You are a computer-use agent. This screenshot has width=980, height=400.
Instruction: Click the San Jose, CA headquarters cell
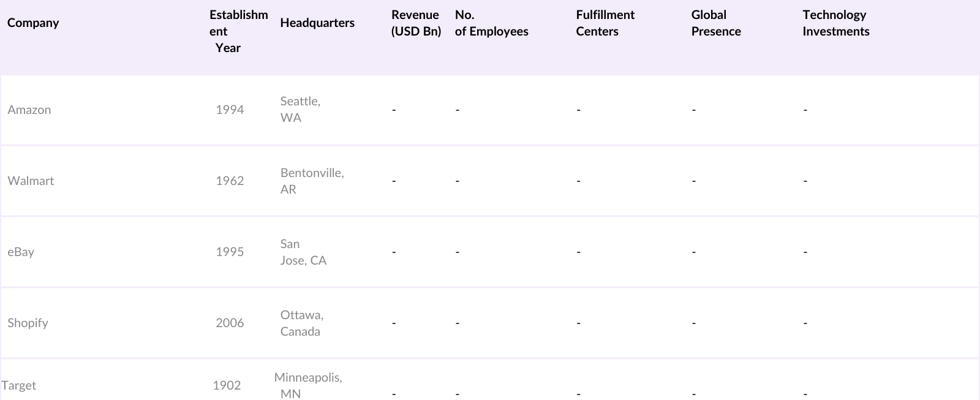(x=303, y=252)
